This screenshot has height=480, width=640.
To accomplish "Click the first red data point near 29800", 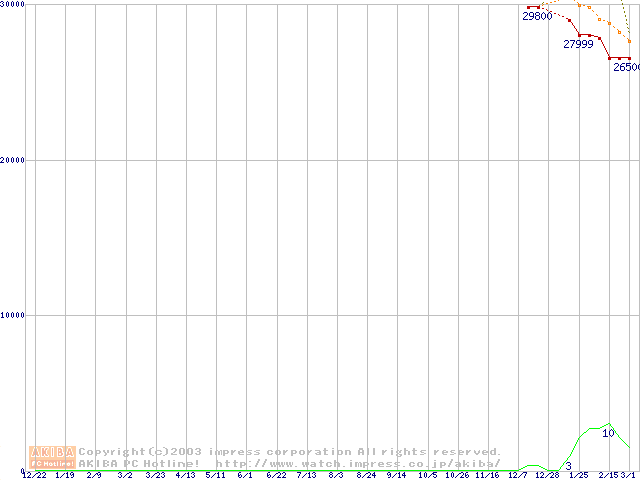I will pos(529,8).
